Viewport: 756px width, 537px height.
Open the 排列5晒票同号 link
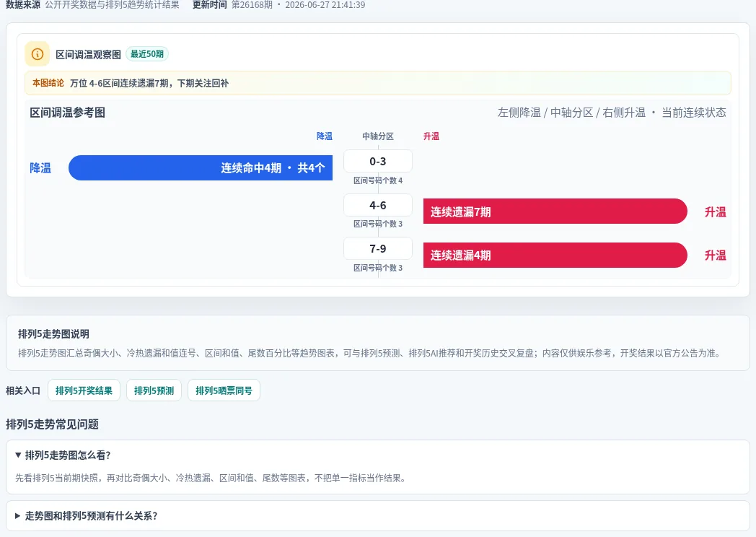click(224, 390)
